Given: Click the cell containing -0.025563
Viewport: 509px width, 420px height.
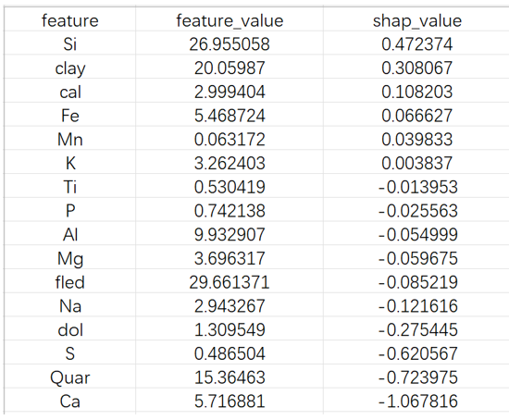Looking at the screenshot, I should click(x=416, y=210).
